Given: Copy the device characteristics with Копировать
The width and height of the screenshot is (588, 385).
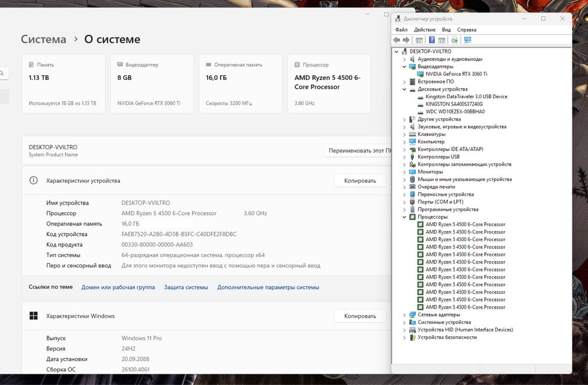Looking at the screenshot, I should coord(360,180).
